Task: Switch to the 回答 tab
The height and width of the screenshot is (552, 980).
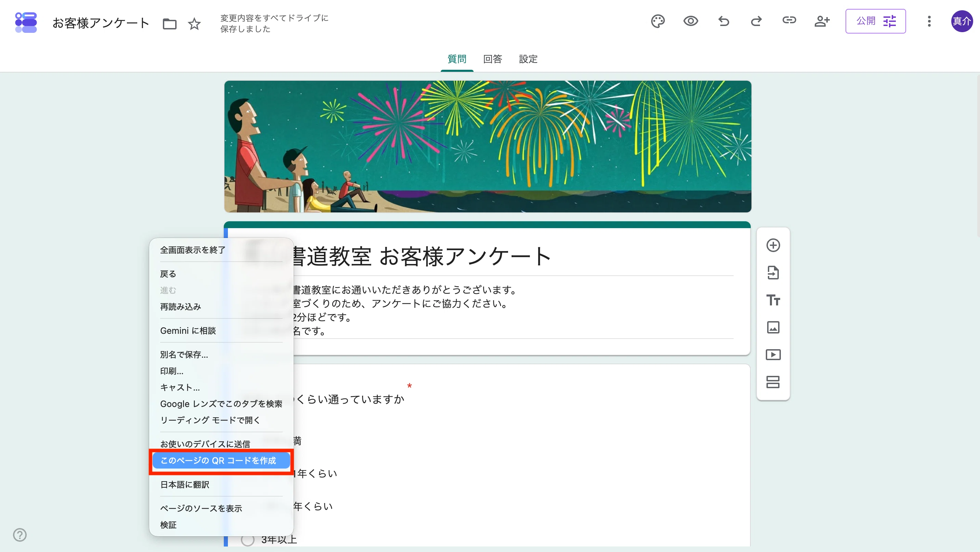Action: click(493, 59)
